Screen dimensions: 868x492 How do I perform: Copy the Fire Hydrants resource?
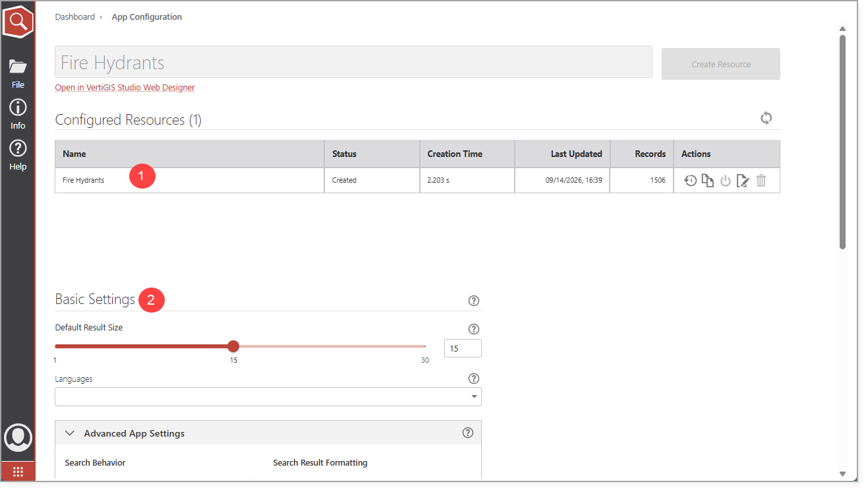(708, 181)
